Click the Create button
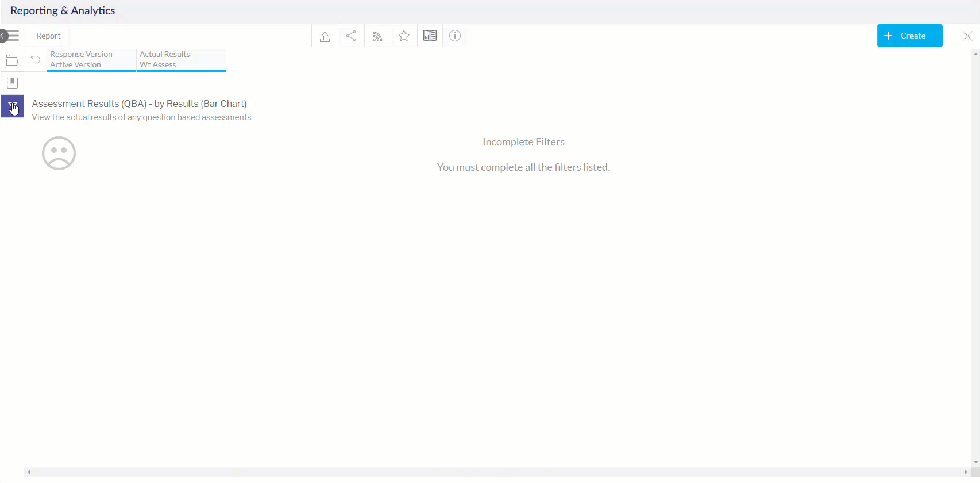980x483 pixels. click(909, 36)
